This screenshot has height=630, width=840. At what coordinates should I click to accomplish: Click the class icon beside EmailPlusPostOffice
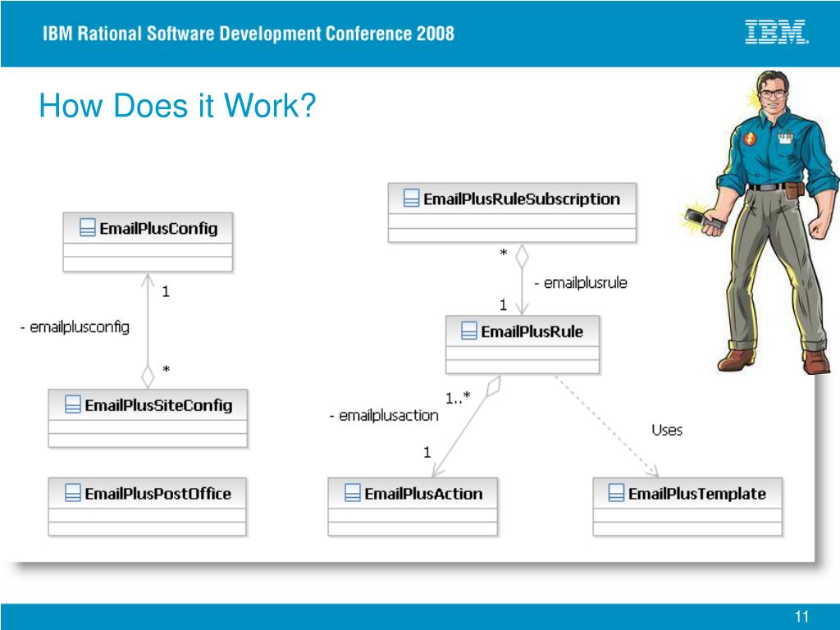point(73,493)
